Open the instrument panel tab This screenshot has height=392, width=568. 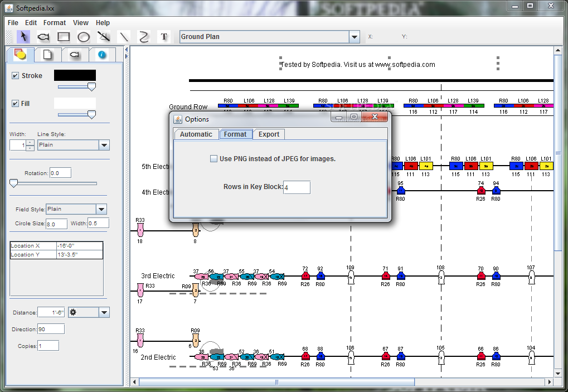75,55
